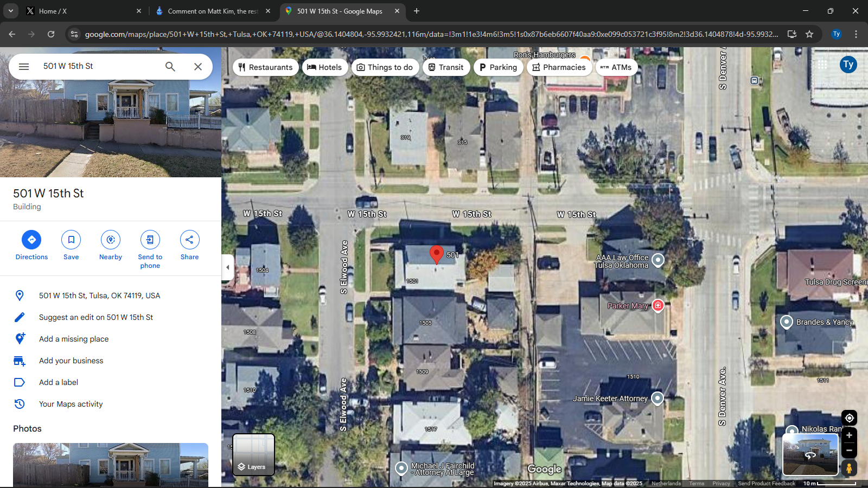Image resolution: width=868 pixels, height=488 pixels.
Task: Collapse the side panel arrow
Action: click(x=228, y=267)
